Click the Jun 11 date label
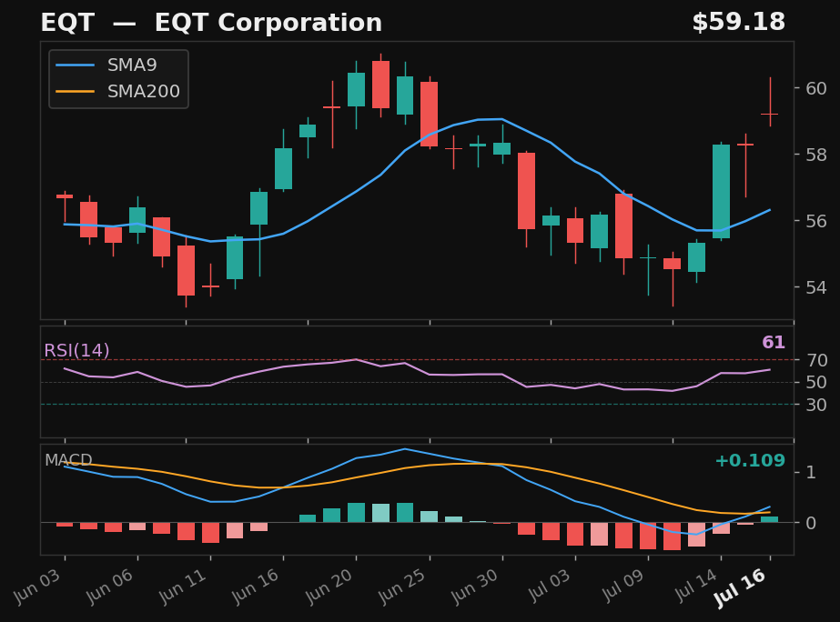The image size is (840, 622). (183, 587)
